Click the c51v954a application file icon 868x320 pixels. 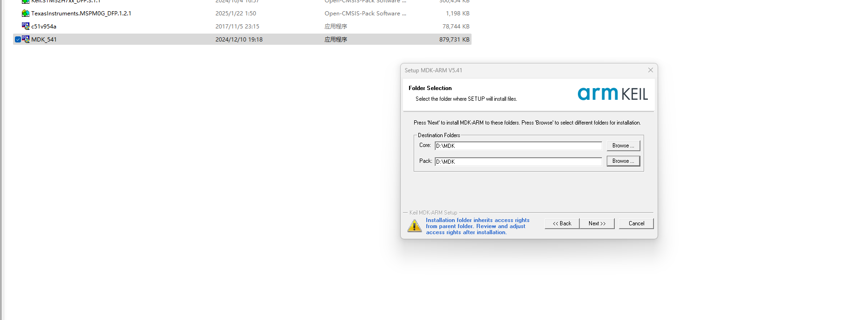click(x=26, y=26)
